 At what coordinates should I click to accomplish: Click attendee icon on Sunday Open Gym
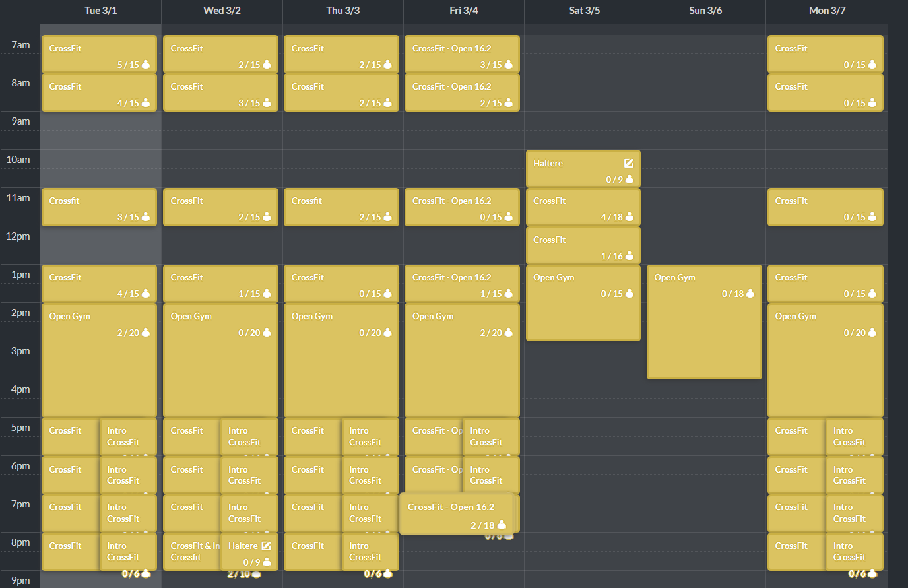750,294
